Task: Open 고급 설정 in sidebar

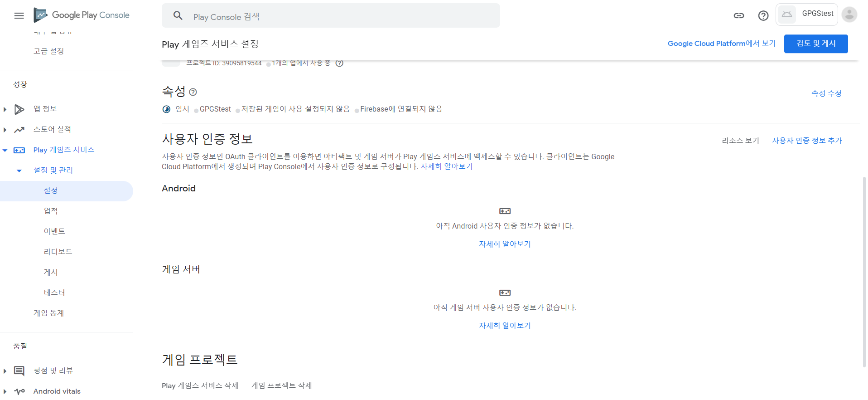Action: pos(48,51)
